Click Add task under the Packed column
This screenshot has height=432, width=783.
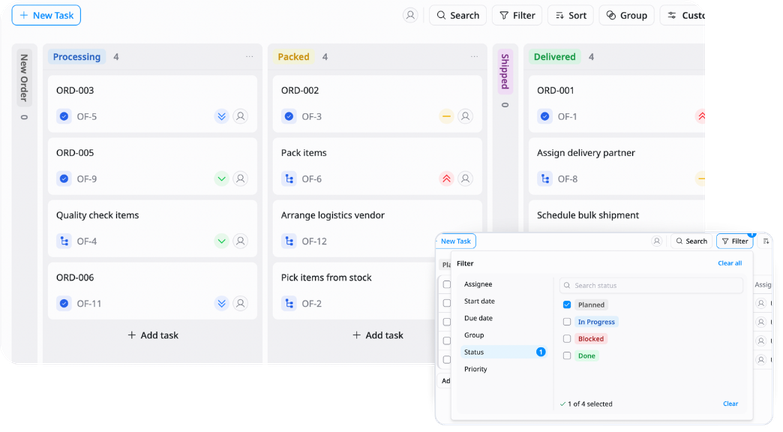378,335
